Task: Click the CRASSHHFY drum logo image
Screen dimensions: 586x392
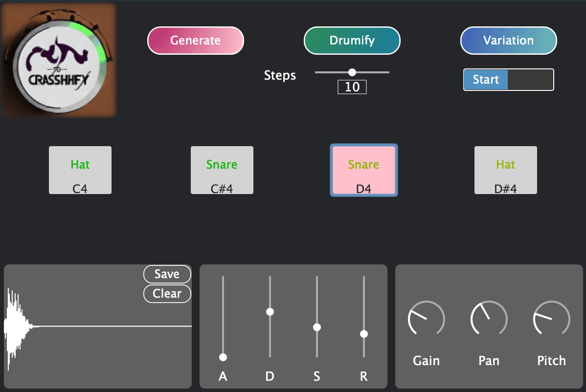Action: [59, 61]
